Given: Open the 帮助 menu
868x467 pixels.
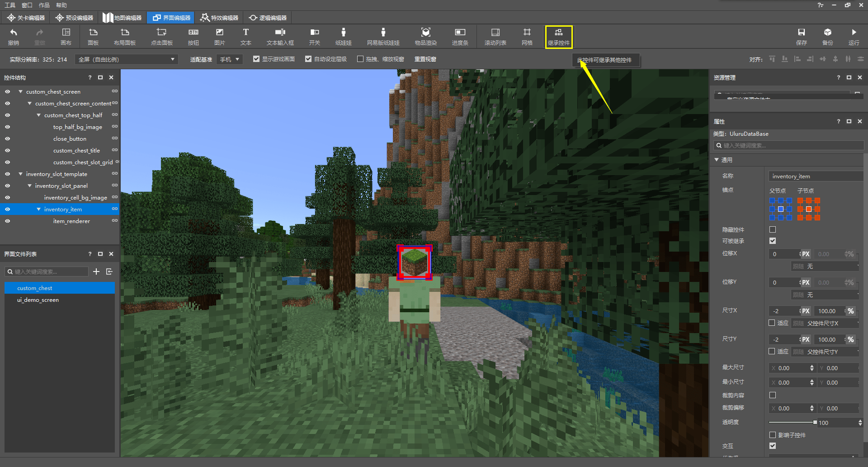Looking at the screenshot, I should pyautogui.click(x=61, y=5).
